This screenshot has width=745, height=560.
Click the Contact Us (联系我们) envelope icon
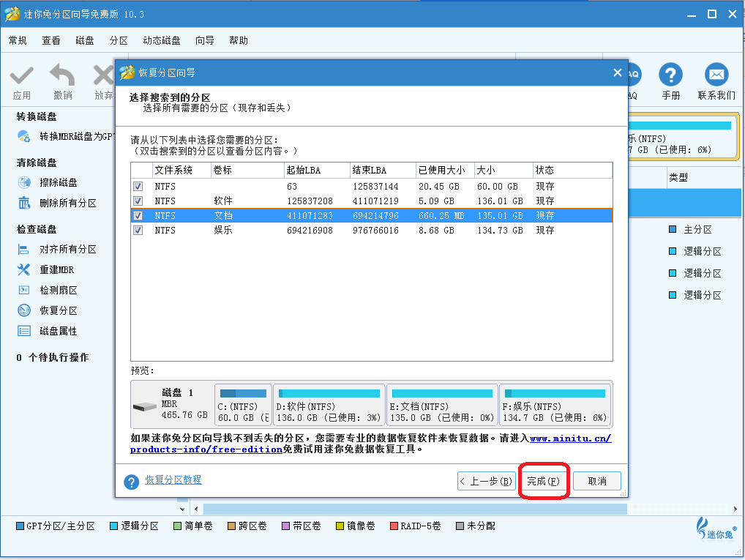coord(716,75)
